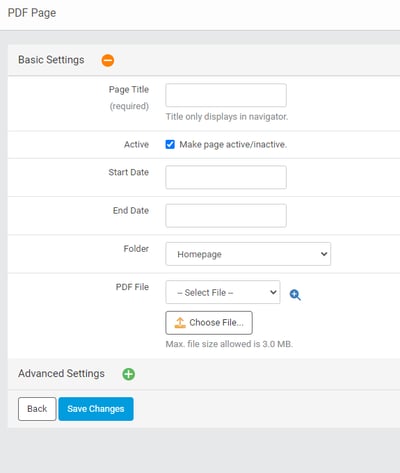Click the Folder dropdown arrow chevron
Screen dimensions: 400x473
[323, 254]
